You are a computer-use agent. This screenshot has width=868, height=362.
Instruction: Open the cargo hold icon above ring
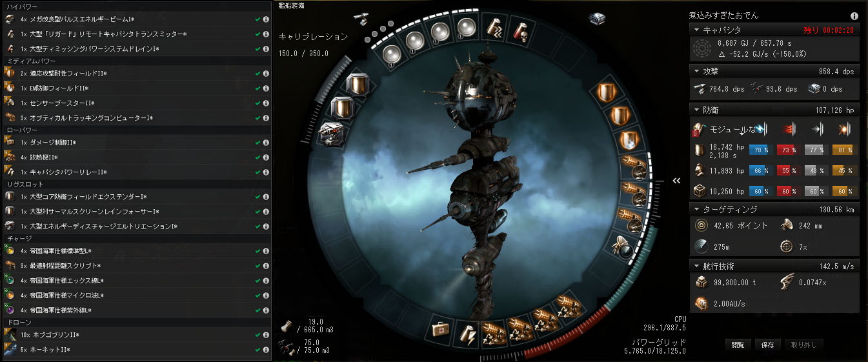pos(597,19)
